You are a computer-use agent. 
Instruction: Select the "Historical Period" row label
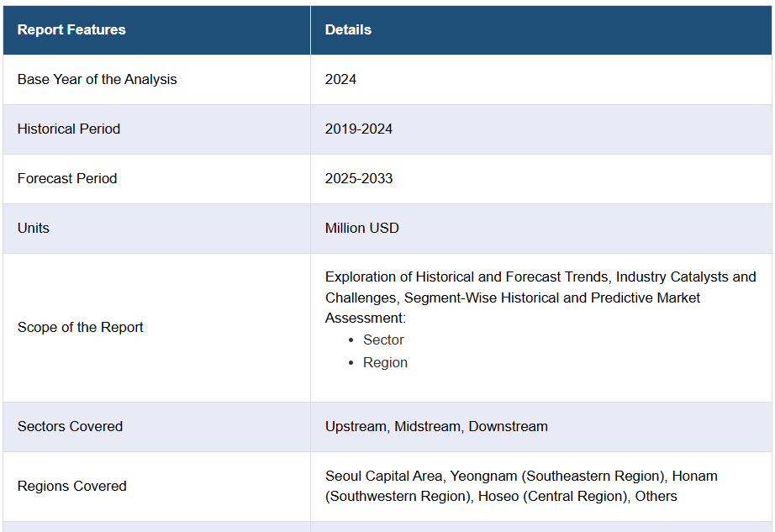point(69,129)
